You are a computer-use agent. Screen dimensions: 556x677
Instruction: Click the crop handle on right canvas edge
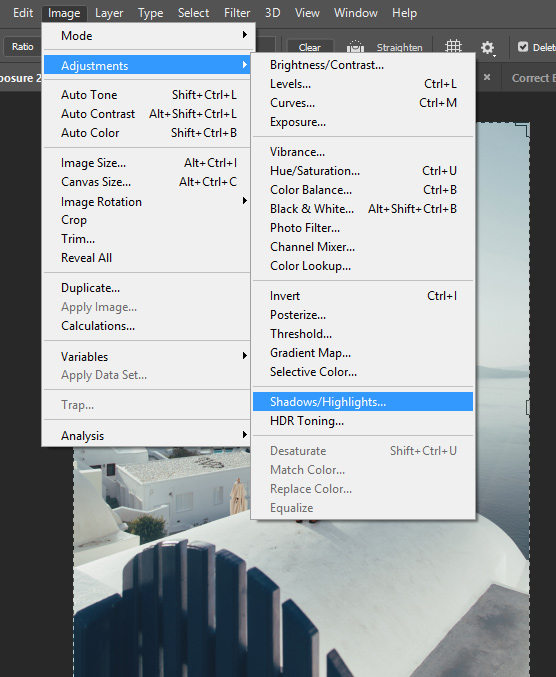[528, 407]
